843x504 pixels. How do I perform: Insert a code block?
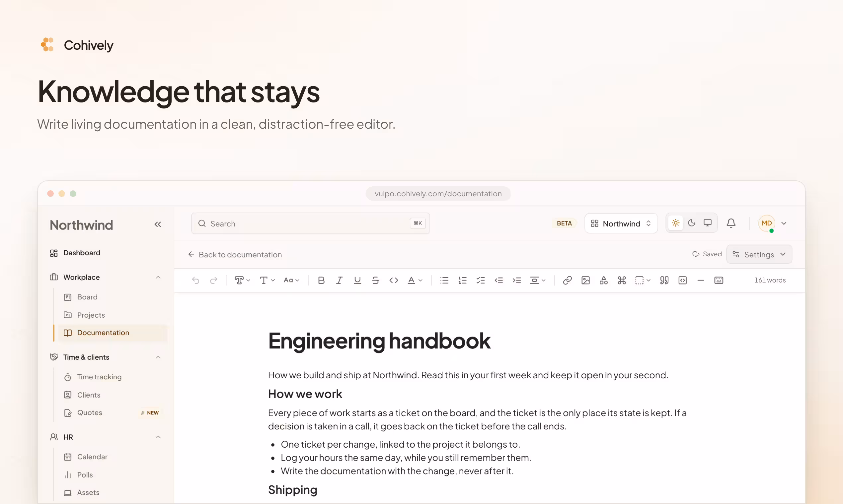pos(683,280)
